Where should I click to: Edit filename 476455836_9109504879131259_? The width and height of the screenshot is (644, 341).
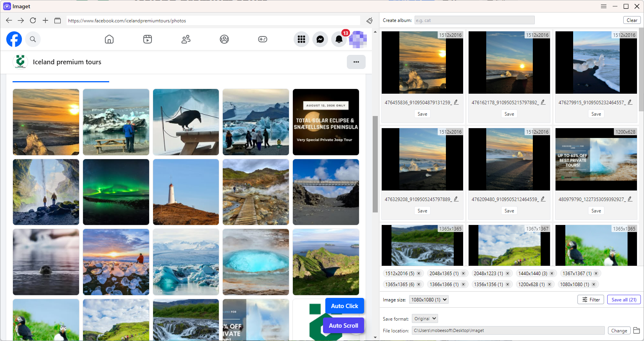click(x=456, y=102)
